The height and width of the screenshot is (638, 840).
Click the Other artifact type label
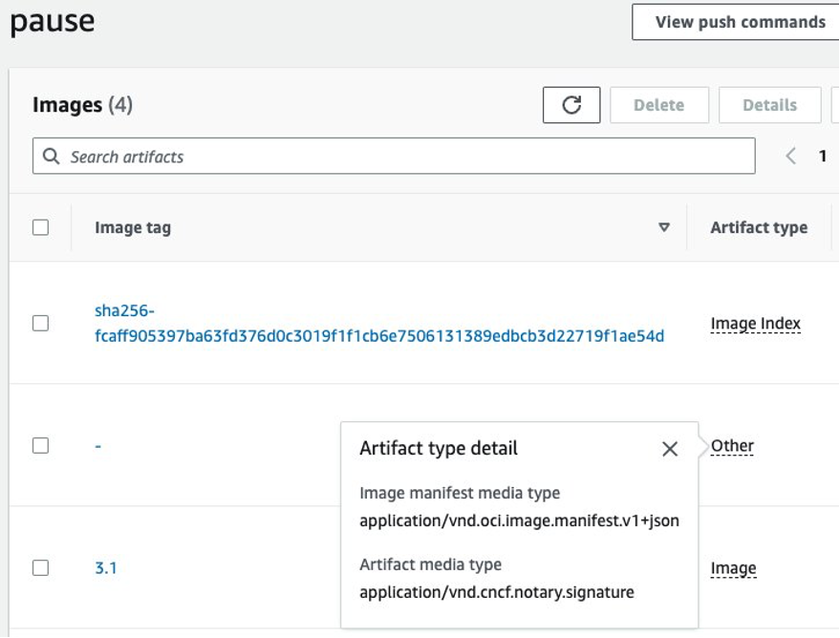[x=732, y=446]
